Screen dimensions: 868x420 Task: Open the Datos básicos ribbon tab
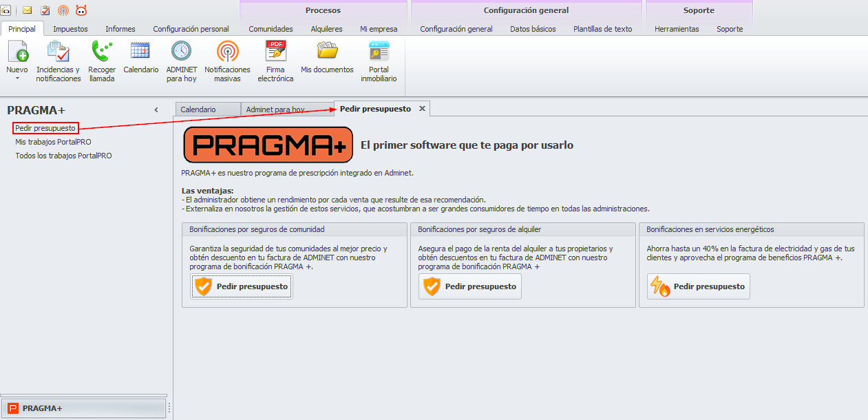(533, 29)
